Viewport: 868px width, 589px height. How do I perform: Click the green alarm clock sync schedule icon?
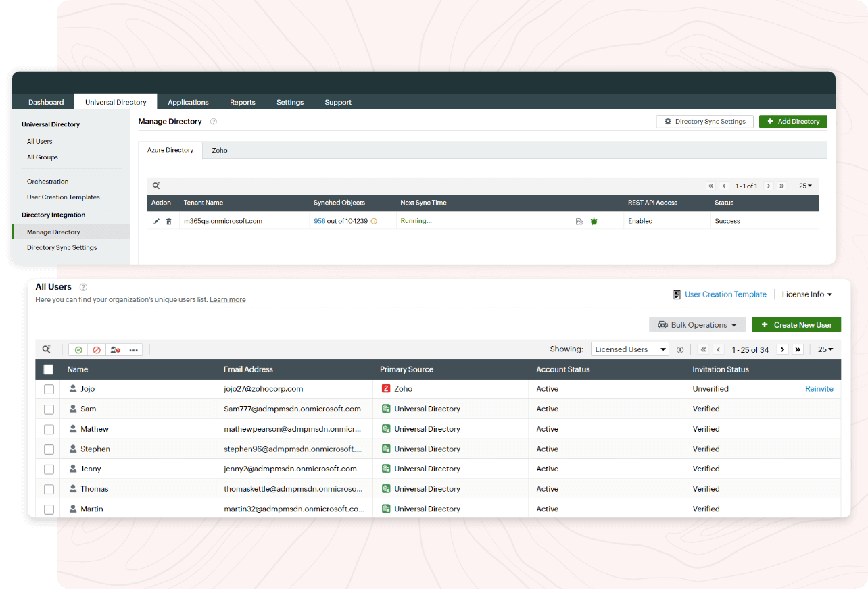coord(594,222)
